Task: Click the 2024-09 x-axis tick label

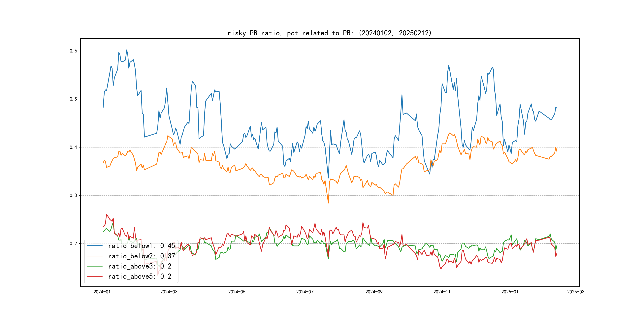Action: pos(374,292)
